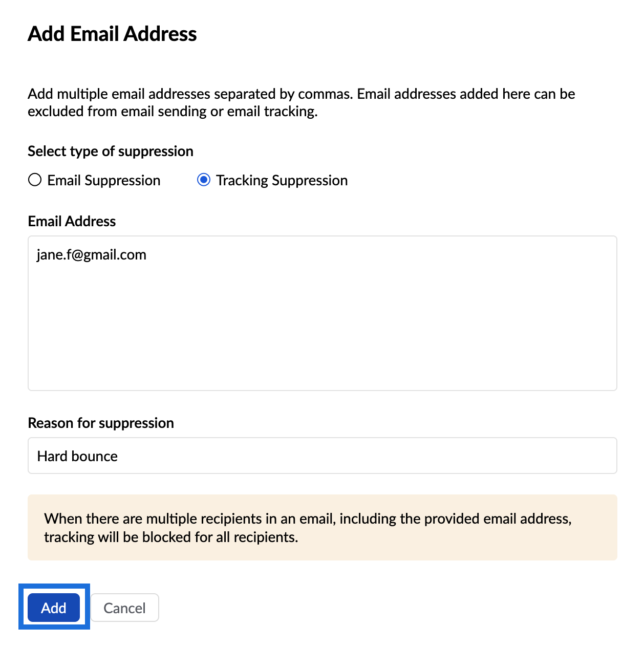Cancel adding the email address

coord(124,608)
